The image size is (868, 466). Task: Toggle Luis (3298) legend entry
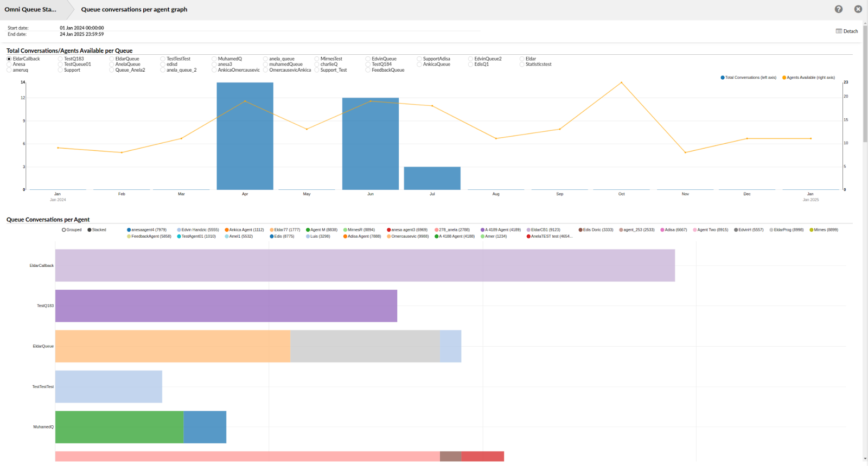coord(318,237)
